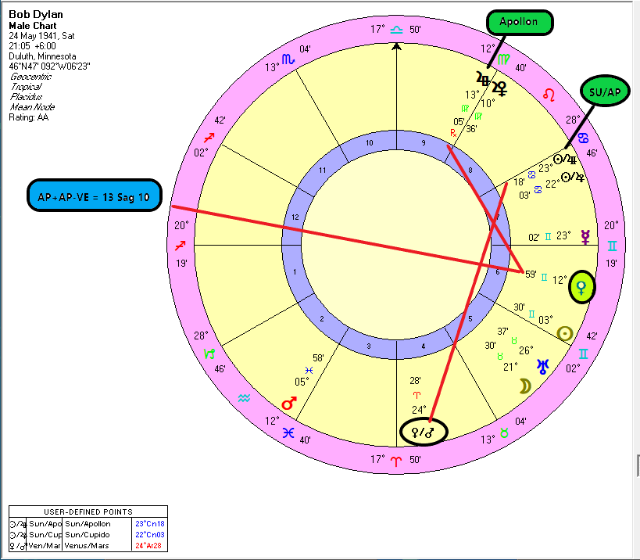Click the red Leo sign
Viewport: 640px width, 560px height.
(x=549, y=95)
